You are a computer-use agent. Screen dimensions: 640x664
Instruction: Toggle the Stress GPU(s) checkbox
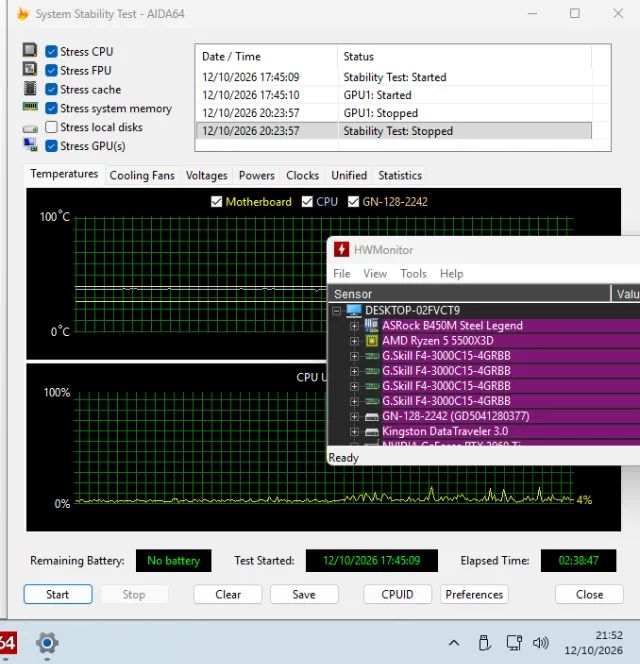(51, 146)
